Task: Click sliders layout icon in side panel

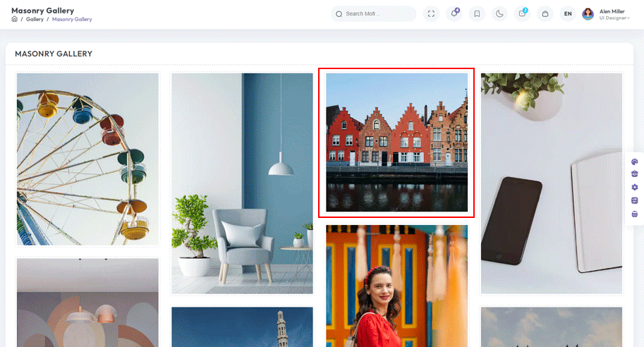Action: [x=635, y=200]
